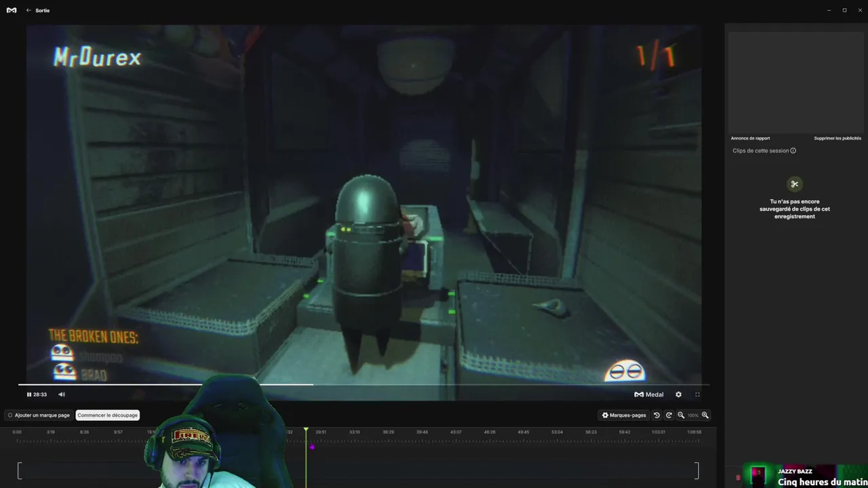Screen dimensions: 868x488
Task: Add a bookmark with Ajouter un marque page
Action: click(39, 415)
